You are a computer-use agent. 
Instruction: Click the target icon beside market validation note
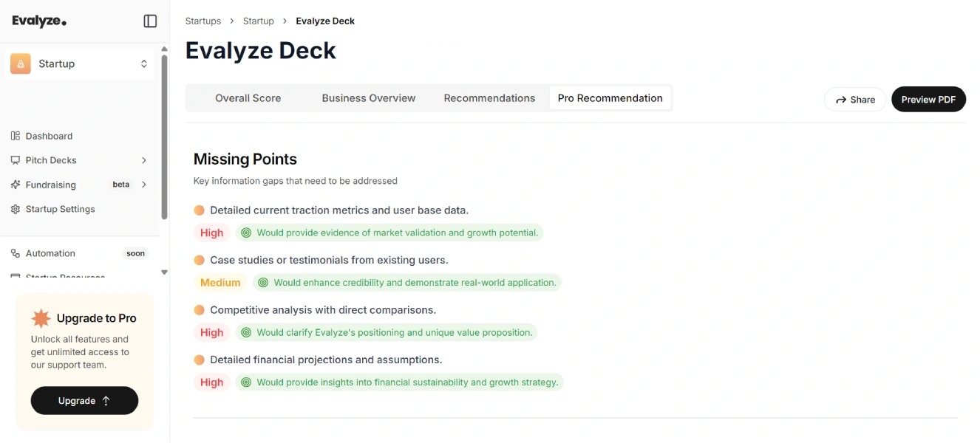click(246, 233)
